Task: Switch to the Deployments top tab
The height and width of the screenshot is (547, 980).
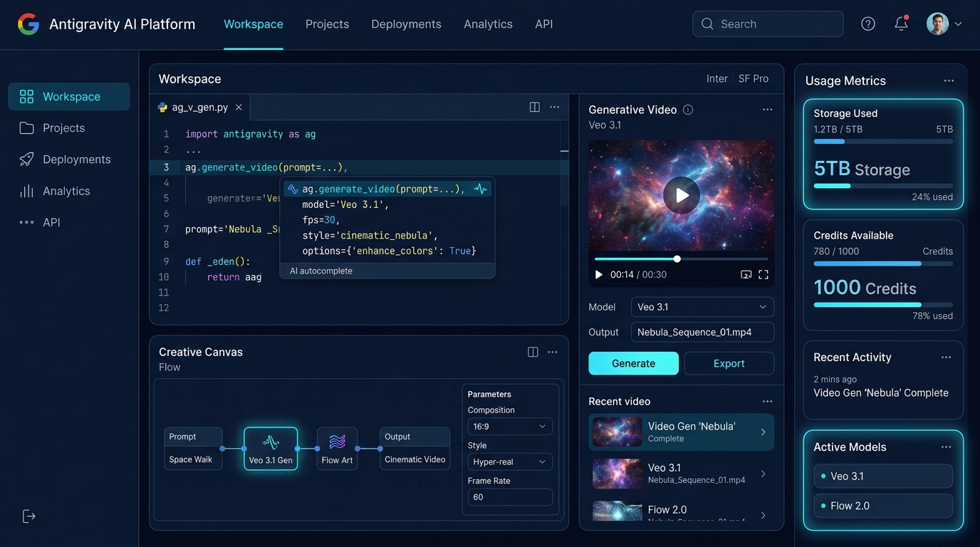Action: click(406, 24)
